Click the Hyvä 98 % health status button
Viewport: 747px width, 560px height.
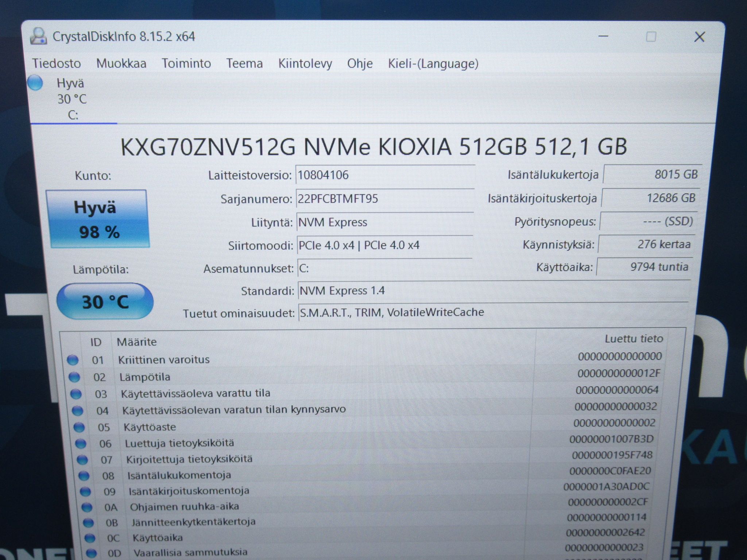[x=97, y=219]
